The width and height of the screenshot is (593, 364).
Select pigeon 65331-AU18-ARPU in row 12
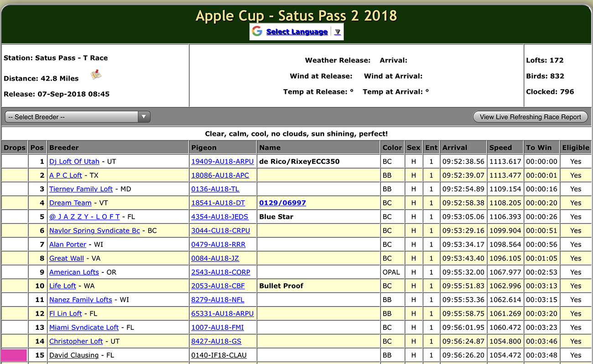(222, 313)
